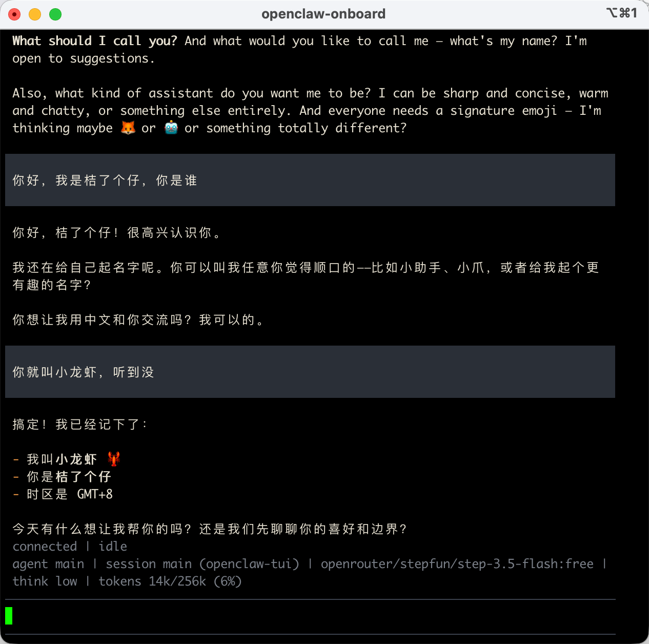
Task: Click the fox emoji in the greeting
Action: [128, 128]
